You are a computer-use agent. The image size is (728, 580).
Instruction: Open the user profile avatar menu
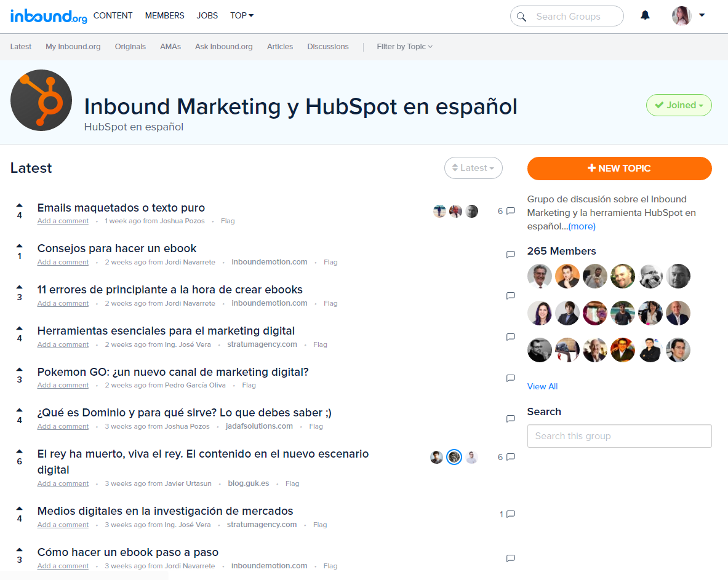point(682,16)
